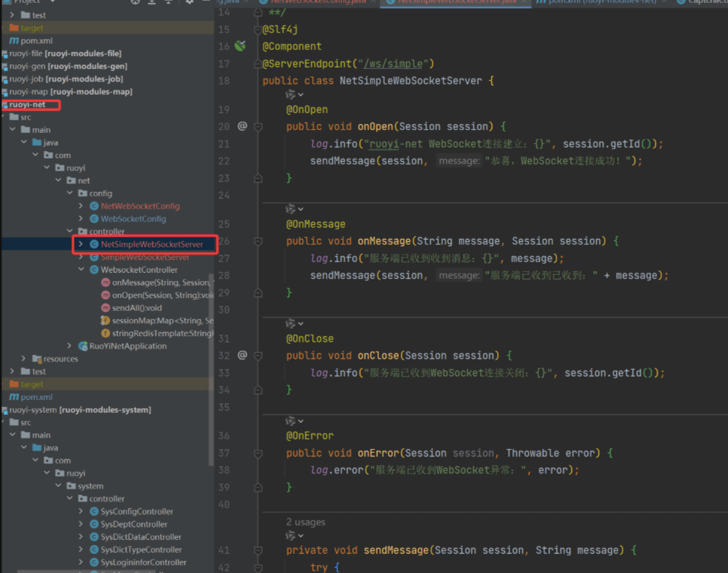
Task: Toggle code fold for the onOpen method
Action: click(x=258, y=127)
